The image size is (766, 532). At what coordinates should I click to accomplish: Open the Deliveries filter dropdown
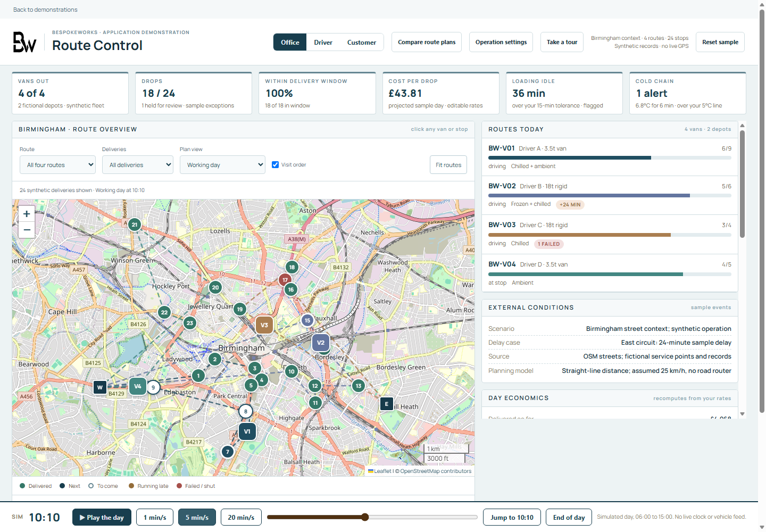click(x=138, y=165)
